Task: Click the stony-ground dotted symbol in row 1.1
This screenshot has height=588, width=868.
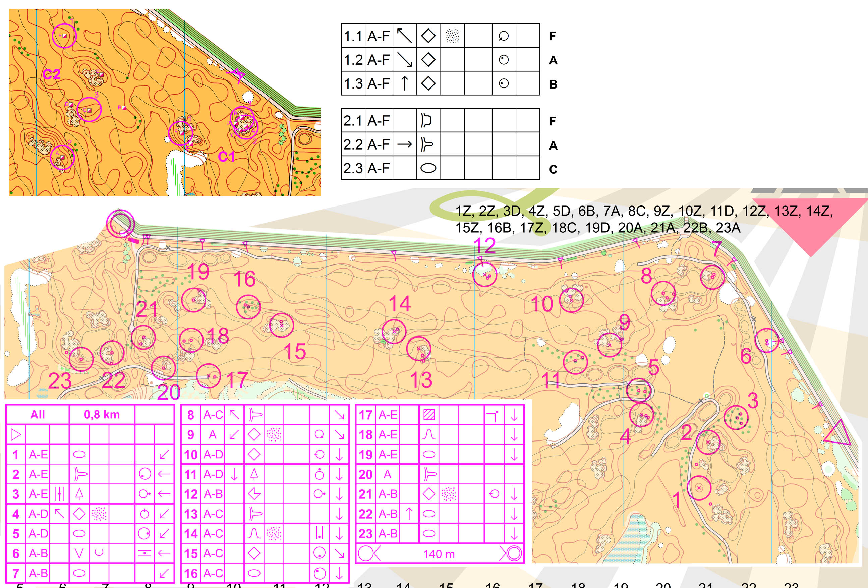Action: [x=452, y=36]
